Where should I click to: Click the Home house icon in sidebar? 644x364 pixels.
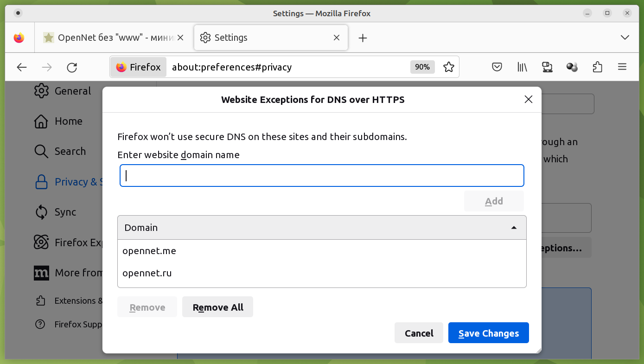pos(41,121)
